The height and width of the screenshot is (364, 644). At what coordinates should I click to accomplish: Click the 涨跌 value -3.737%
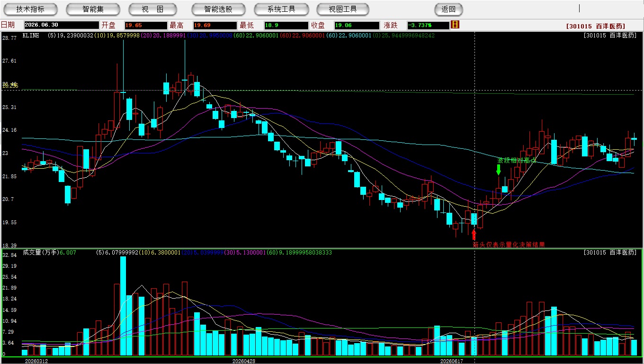[x=428, y=25]
